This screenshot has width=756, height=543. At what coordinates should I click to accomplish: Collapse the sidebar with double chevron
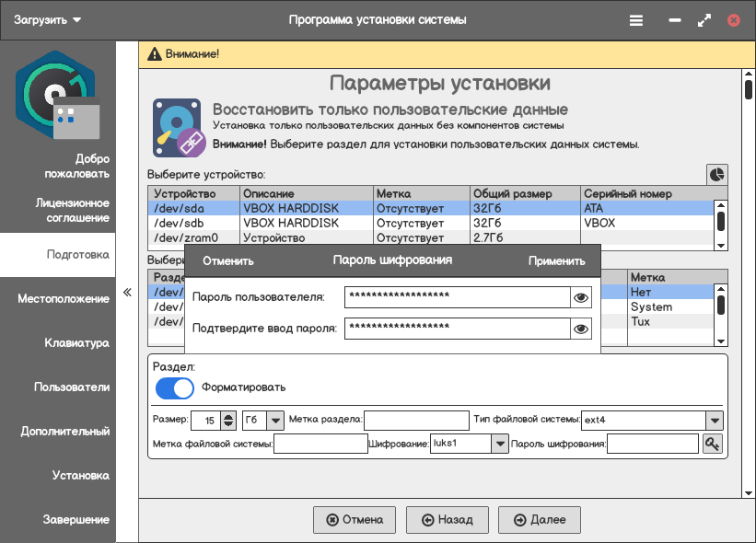coord(127,294)
